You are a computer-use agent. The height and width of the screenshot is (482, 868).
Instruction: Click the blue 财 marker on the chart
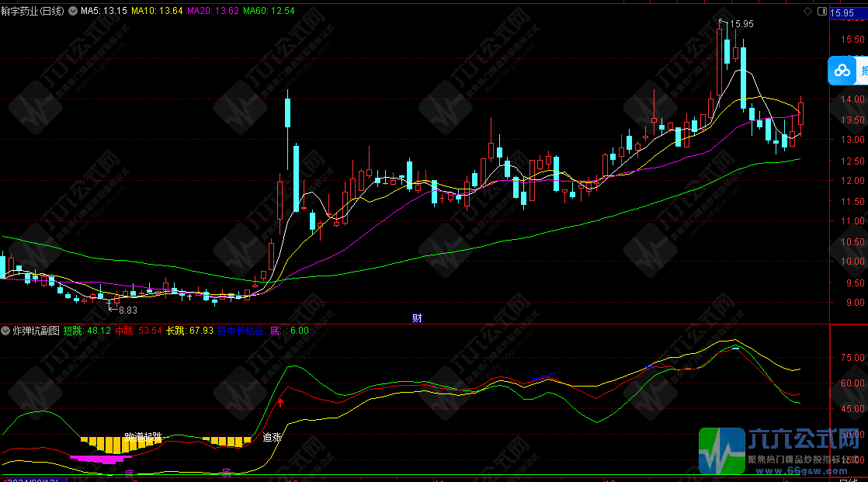point(417,317)
